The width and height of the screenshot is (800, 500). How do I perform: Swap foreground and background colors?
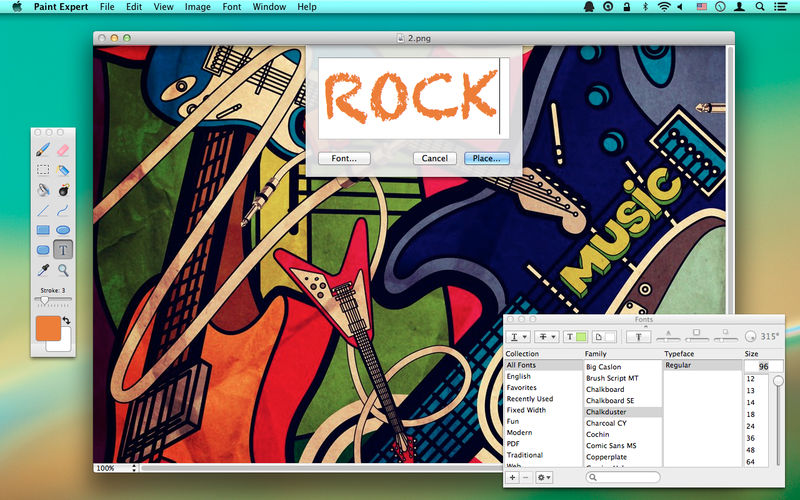click(x=66, y=320)
